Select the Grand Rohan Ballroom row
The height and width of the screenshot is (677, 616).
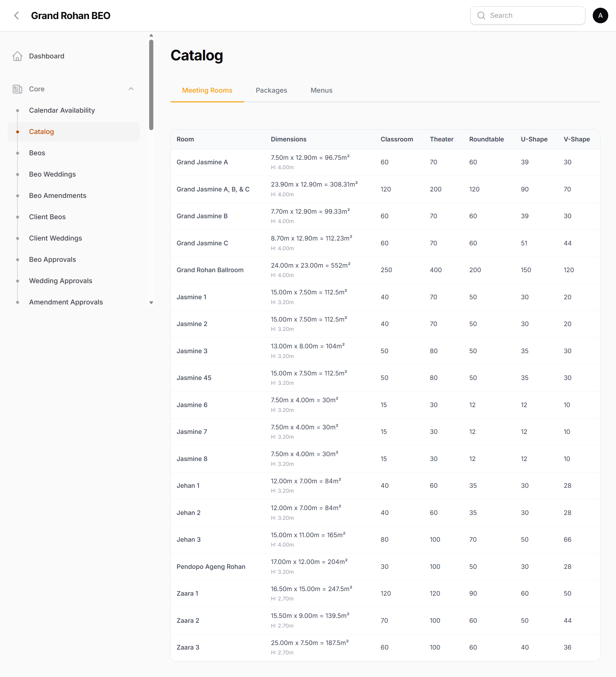pyautogui.click(x=385, y=270)
